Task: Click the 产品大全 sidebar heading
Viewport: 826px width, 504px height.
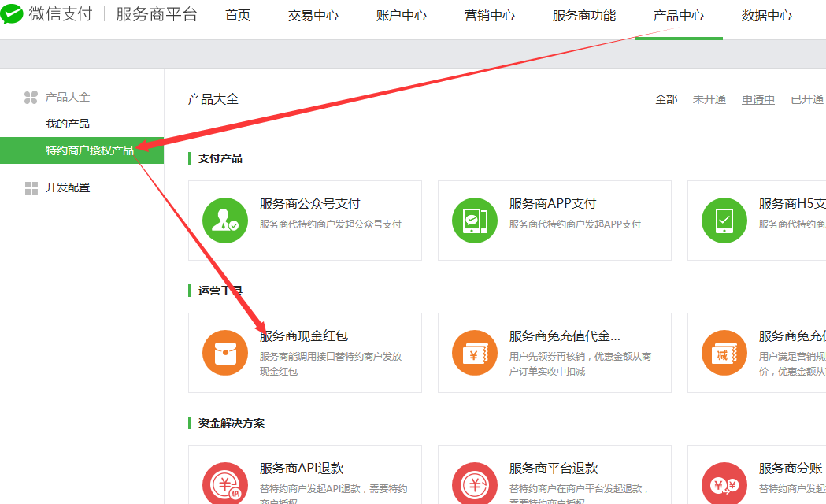Action: click(x=68, y=97)
